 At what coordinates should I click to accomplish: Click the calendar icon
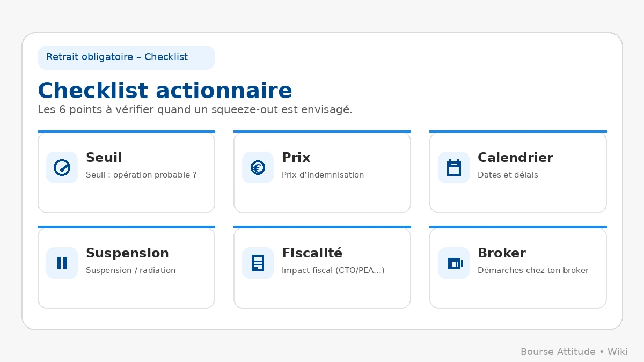(x=454, y=168)
